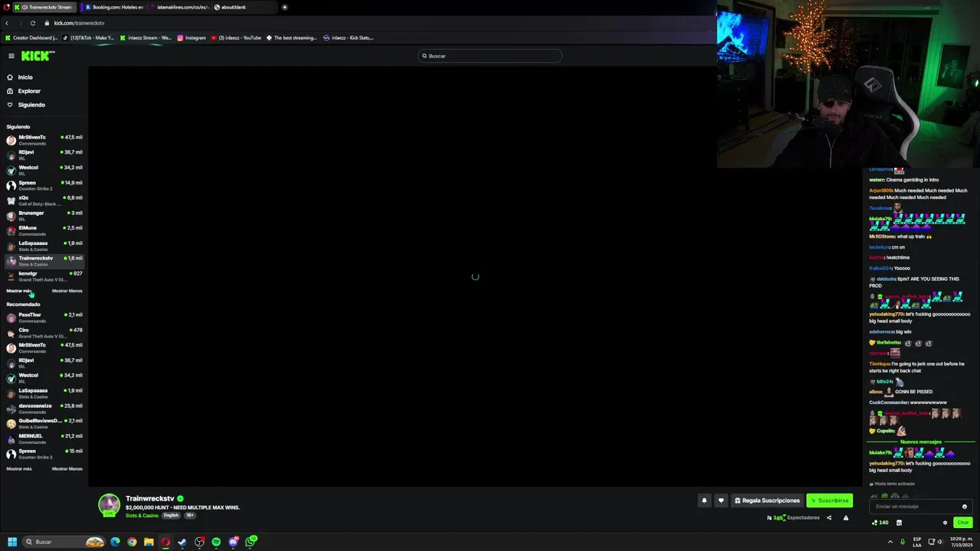980x551 pixels.
Task: Launch Microsoft Edge from taskbar
Action: 115,542
